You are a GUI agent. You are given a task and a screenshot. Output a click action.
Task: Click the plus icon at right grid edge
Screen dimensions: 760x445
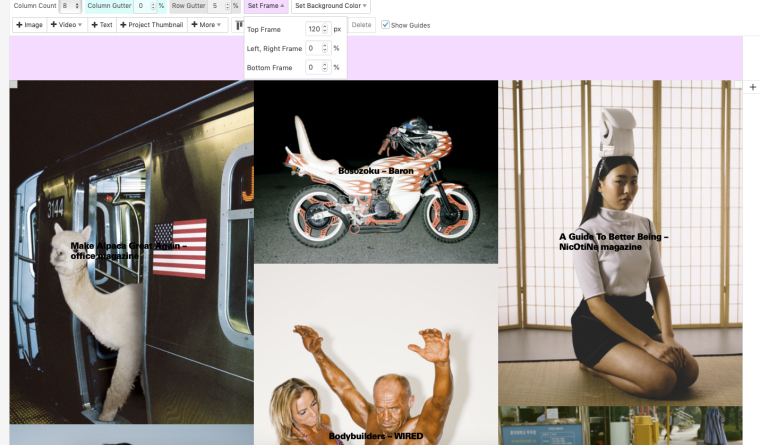(752, 88)
